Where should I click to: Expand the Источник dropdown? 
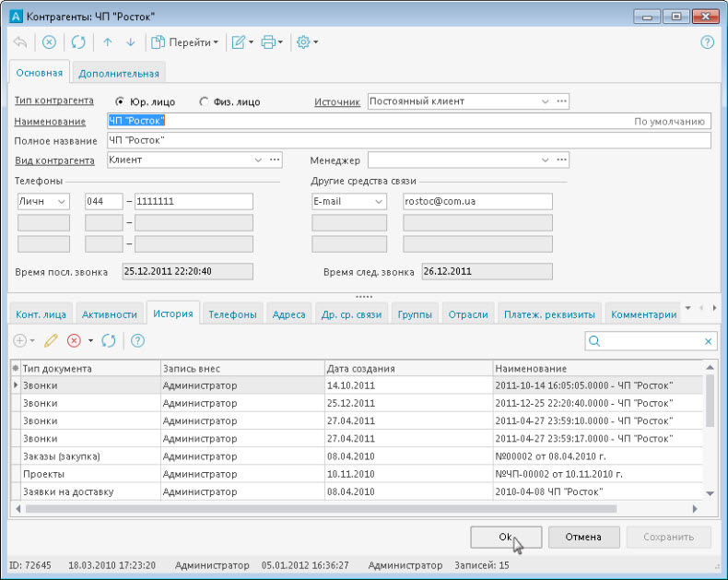click(x=544, y=101)
